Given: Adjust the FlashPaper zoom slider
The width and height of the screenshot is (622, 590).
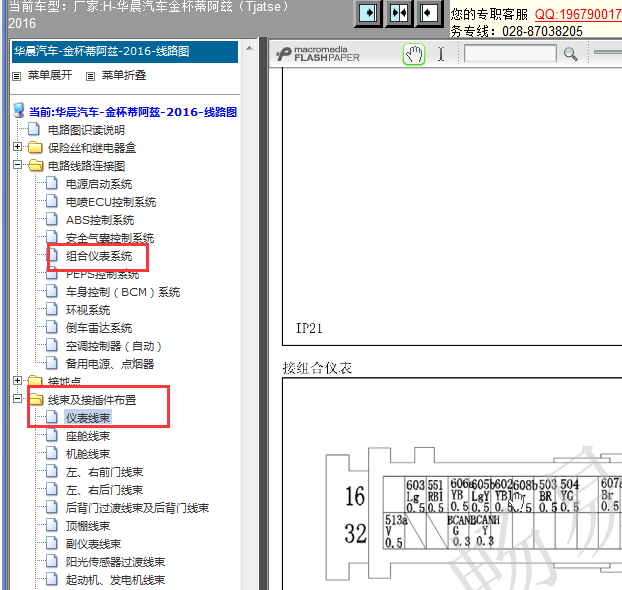Looking at the screenshot, I should (x=608, y=52).
